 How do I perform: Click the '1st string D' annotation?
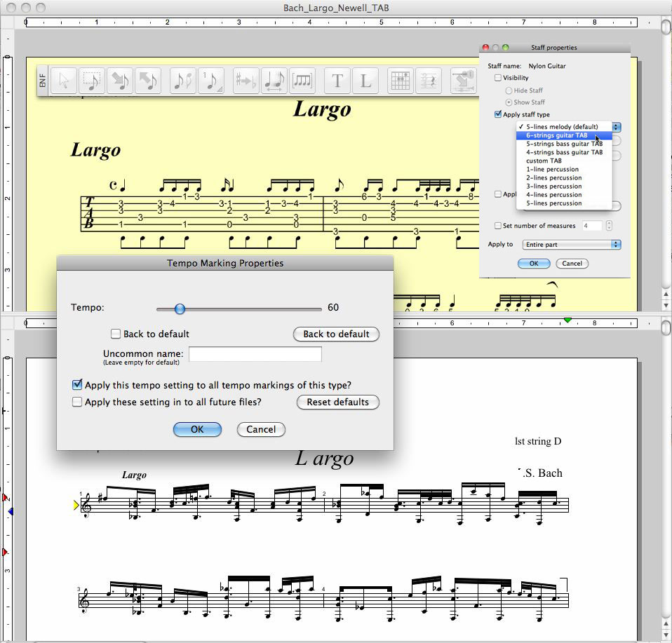pos(538,441)
